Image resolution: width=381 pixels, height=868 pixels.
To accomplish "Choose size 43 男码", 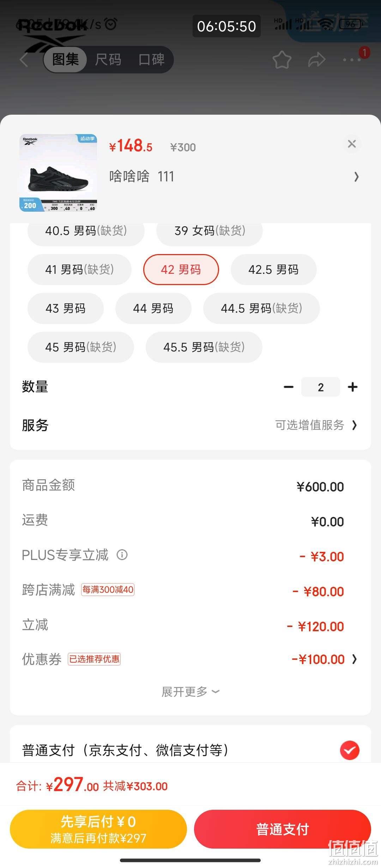I will 66,308.
